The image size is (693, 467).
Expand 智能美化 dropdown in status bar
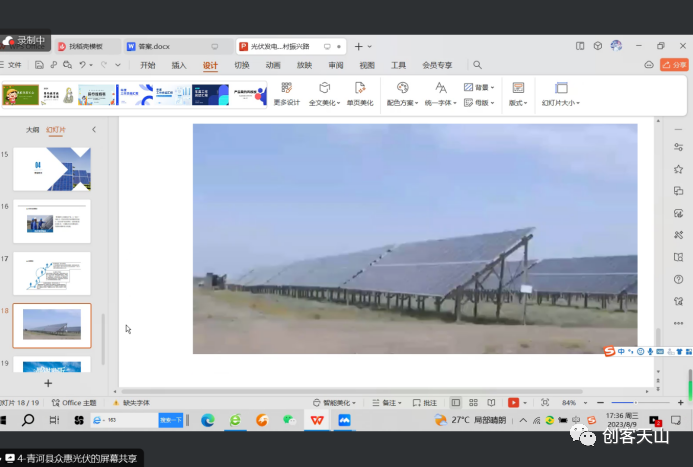click(354, 403)
